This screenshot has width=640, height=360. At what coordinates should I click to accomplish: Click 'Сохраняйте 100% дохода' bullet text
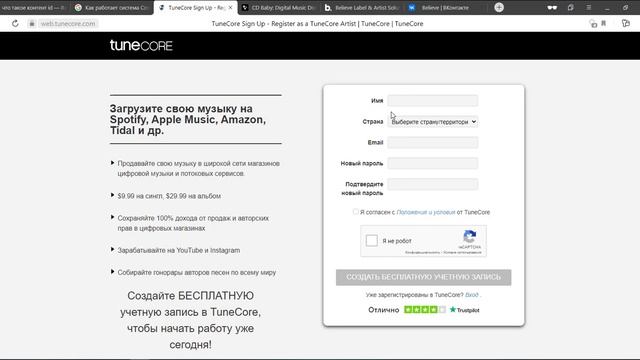click(x=193, y=223)
